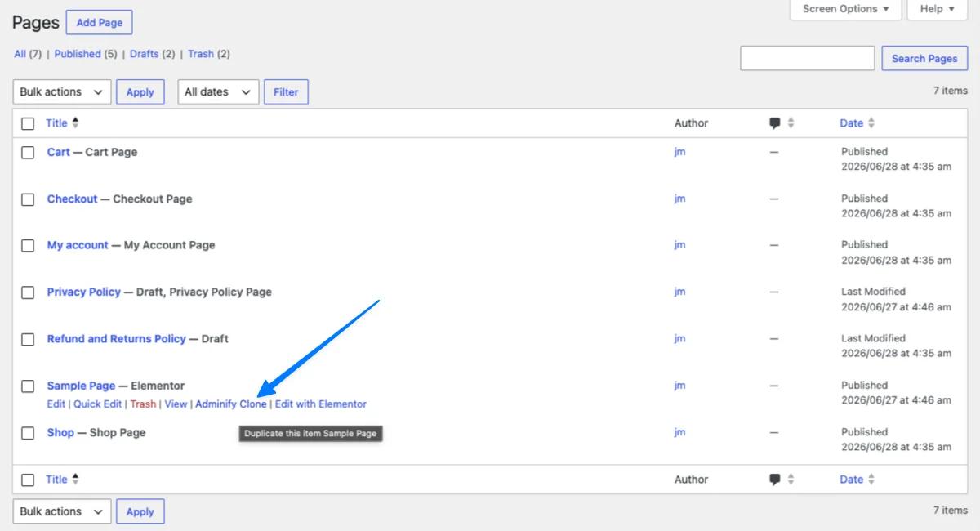Viewport: 980px width, 531px height.
Task: Tick the select-all checkbox in bottom footer
Action: click(x=28, y=480)
